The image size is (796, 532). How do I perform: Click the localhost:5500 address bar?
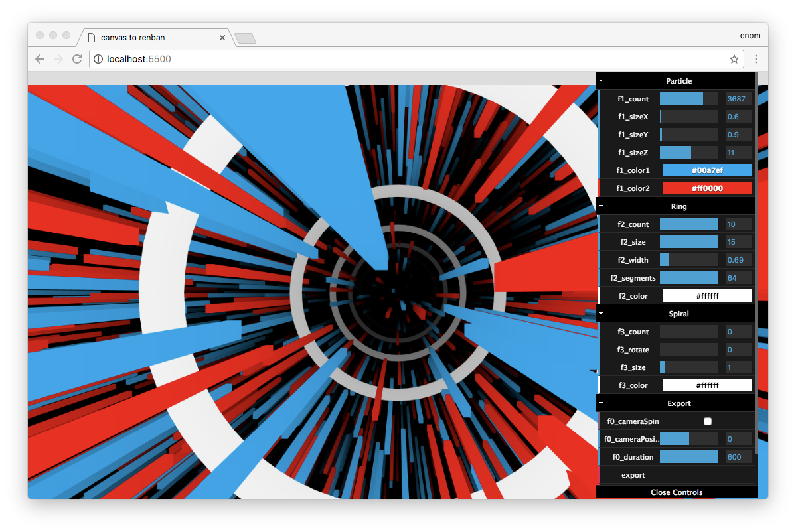(416, 59)
